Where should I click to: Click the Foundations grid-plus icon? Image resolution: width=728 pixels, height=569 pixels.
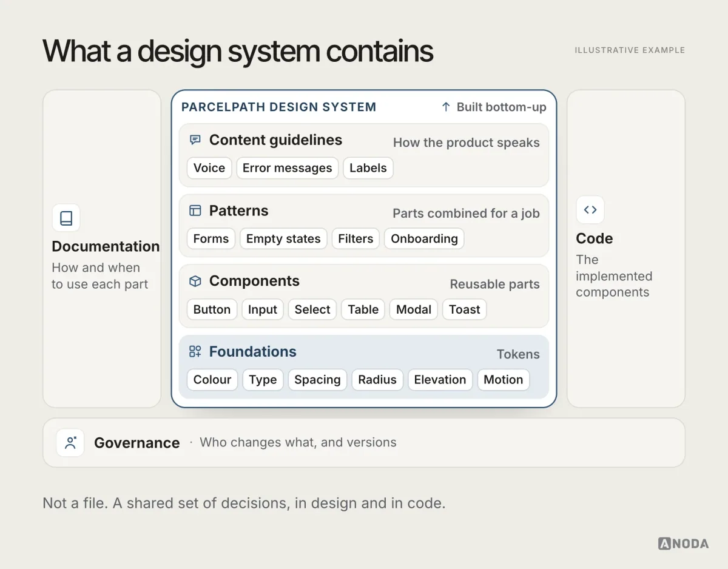click(195, 352)
